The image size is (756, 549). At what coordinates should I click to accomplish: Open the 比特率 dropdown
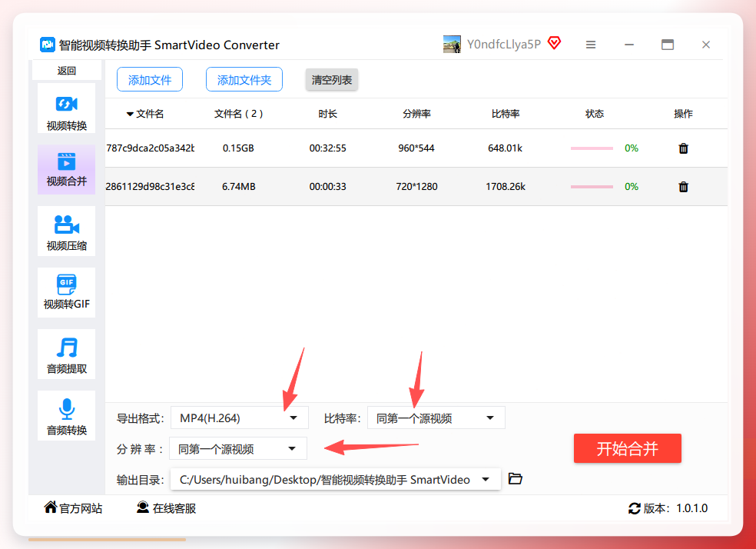click(x=436, y=418)
